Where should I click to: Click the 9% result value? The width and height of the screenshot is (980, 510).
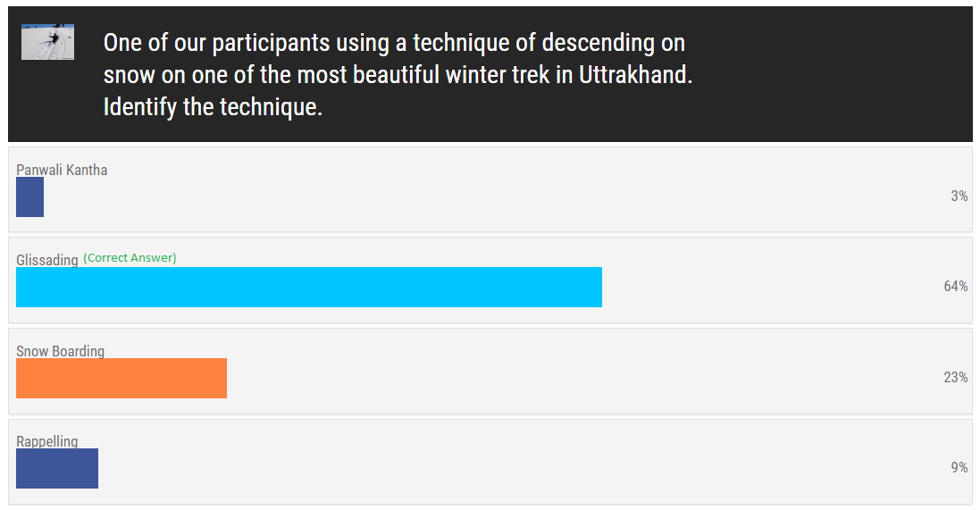tap(959, 467)
